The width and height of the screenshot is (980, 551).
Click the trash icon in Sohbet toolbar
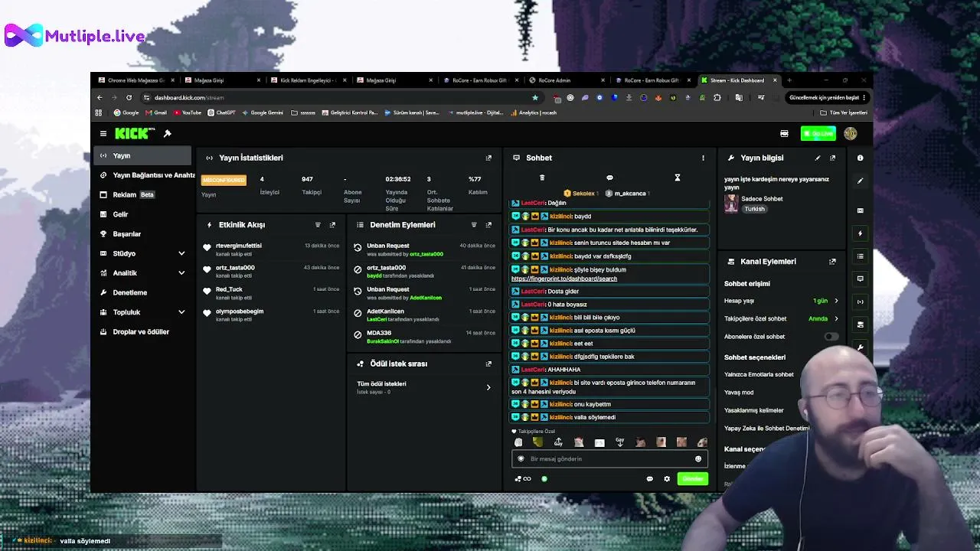coord(542,178)
